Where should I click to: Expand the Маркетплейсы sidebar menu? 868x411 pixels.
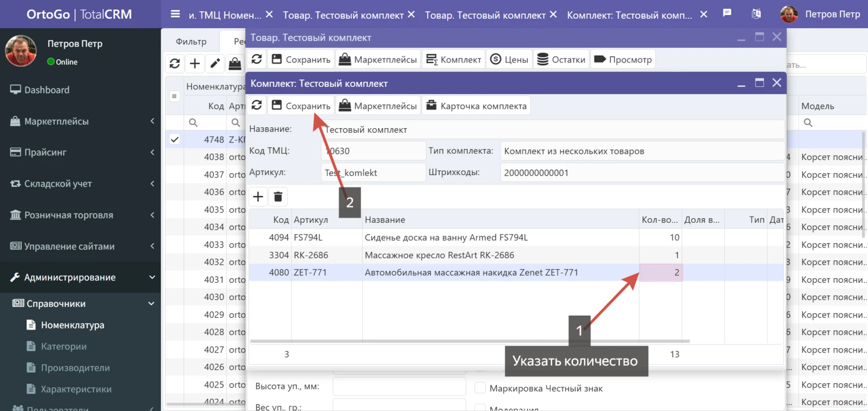tap(80, 122)
